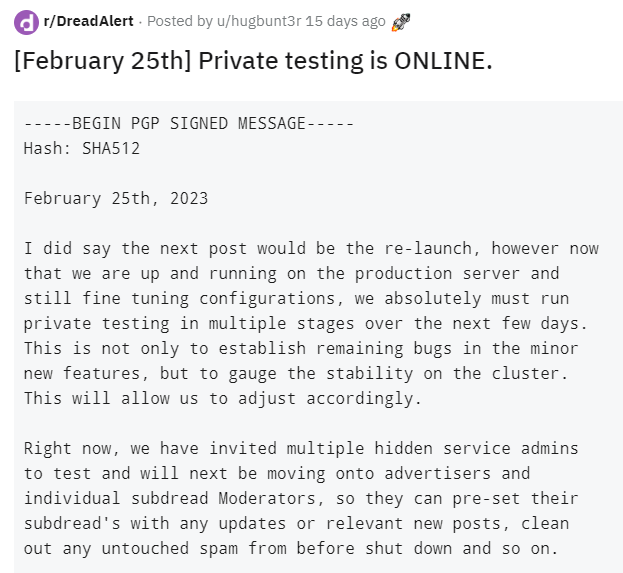Click the line 'that we are up and running'
Viewport: 623px width, 573px height.
click(x=292, y=273)
